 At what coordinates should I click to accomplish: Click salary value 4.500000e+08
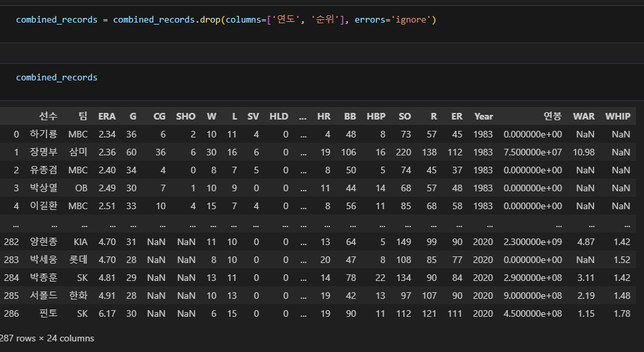click(532, 313)
